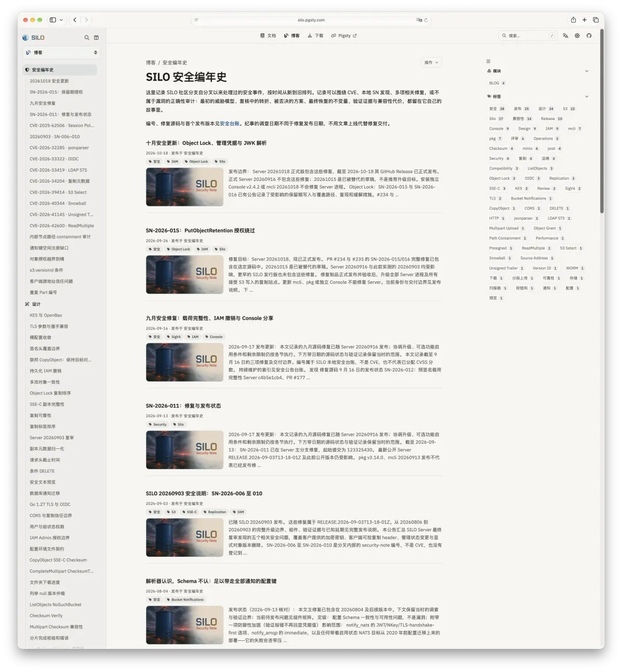Screen dimensions: 622x672
Task: Open the 操作 dropdown
Action: pyautogui.click(x=431, y=63)
